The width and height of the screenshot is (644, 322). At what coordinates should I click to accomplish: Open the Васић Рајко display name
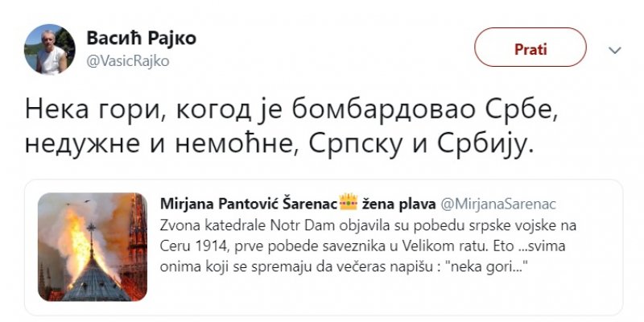pos(141,38)
